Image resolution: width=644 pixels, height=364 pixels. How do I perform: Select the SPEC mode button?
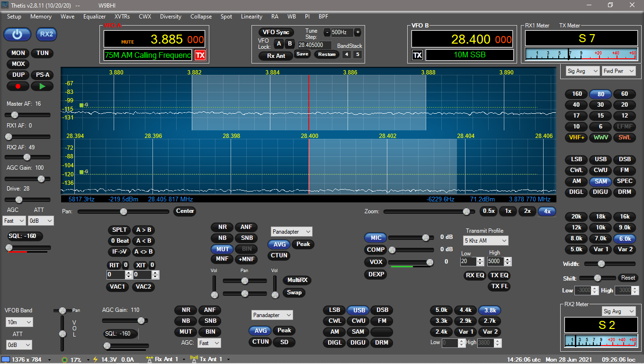click(x=625, y=181)
